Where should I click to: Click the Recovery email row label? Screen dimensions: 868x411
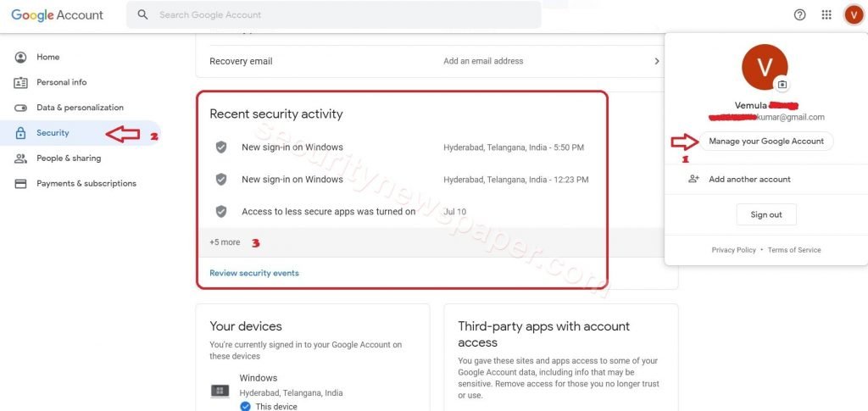(x=241, y=61)
